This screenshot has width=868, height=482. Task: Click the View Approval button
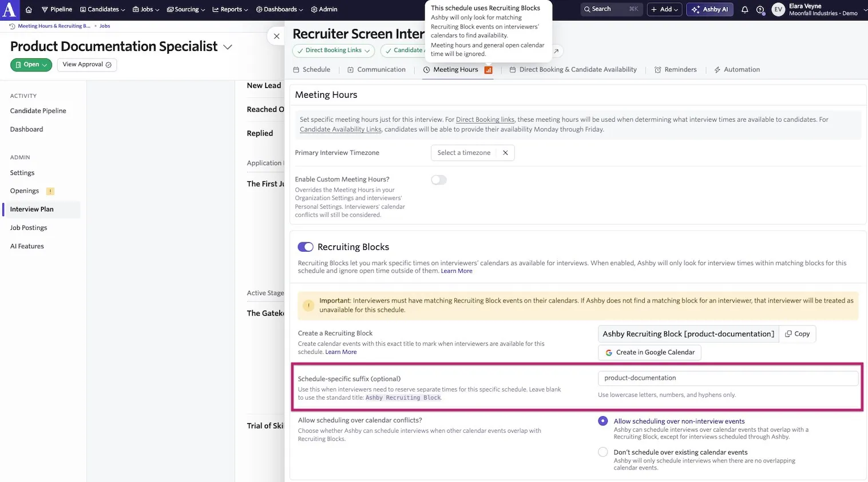coord(87,65)
